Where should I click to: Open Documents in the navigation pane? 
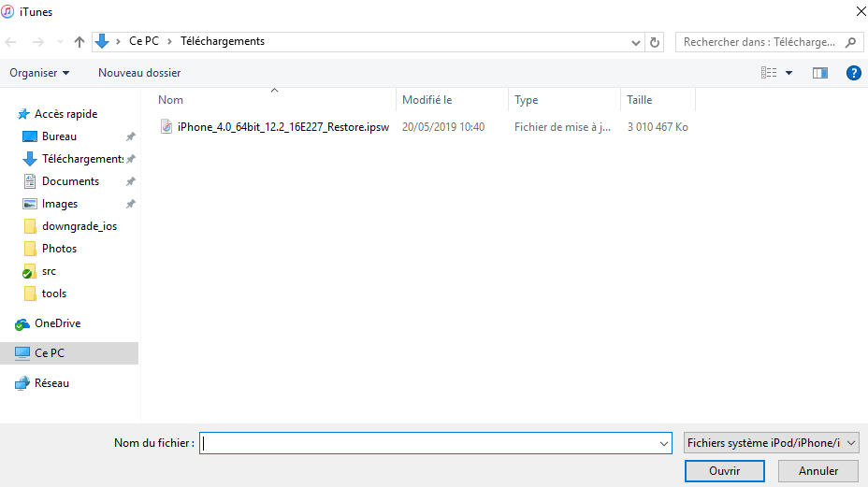pyautogui.click(x=70, y=181)
